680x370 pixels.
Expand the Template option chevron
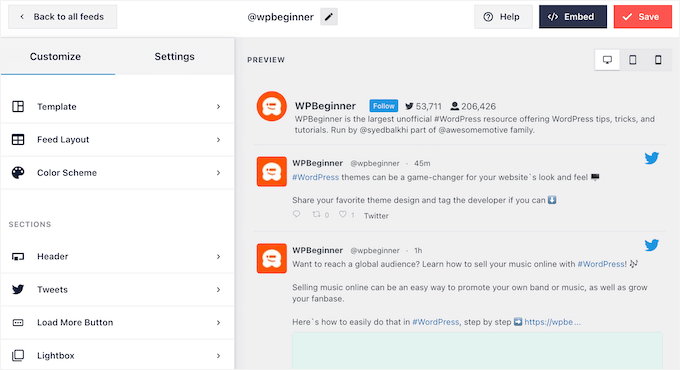click(x=218, y=107)
